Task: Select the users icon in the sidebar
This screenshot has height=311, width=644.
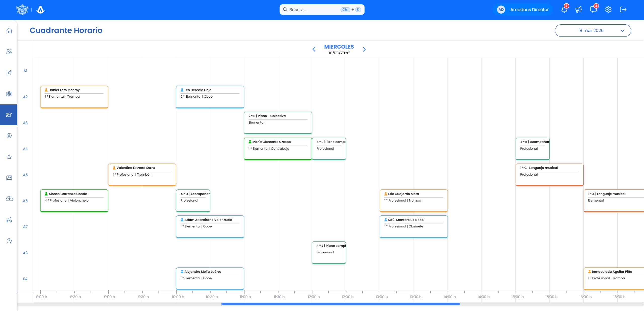Action: (x=9, y=52)
